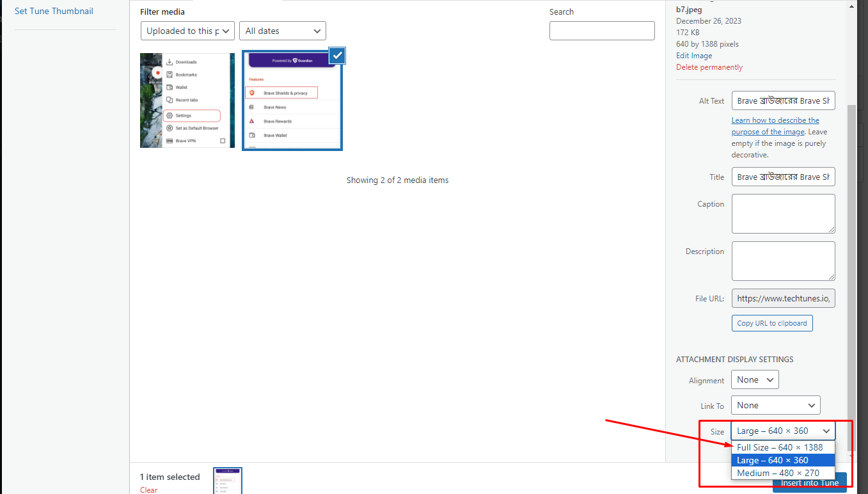Click the attachment details panel scrollbar
This screenshot has width=868, height=494.
point(851,277)
